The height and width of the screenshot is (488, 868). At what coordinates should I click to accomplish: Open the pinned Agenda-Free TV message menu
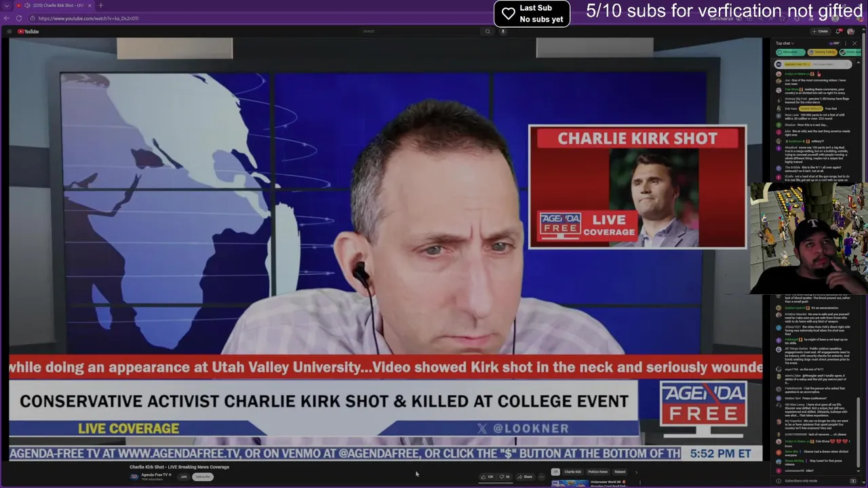click(846, 64)
